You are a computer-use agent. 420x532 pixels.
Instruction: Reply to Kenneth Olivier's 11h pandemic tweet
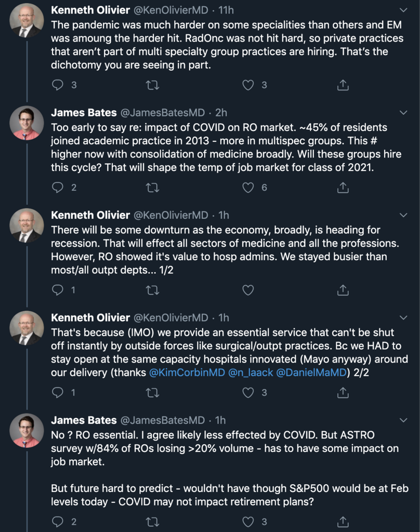(57, 85)
